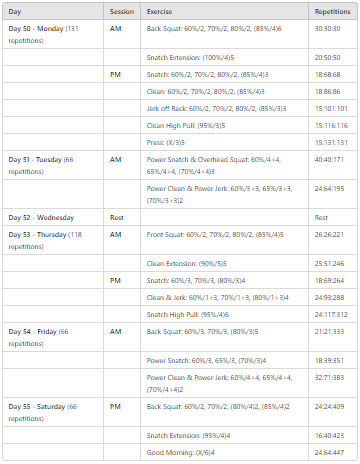The image size is (360, 464).
Task: Click the Rest session cell for Wednesday
Action: (x=122, y=217)
